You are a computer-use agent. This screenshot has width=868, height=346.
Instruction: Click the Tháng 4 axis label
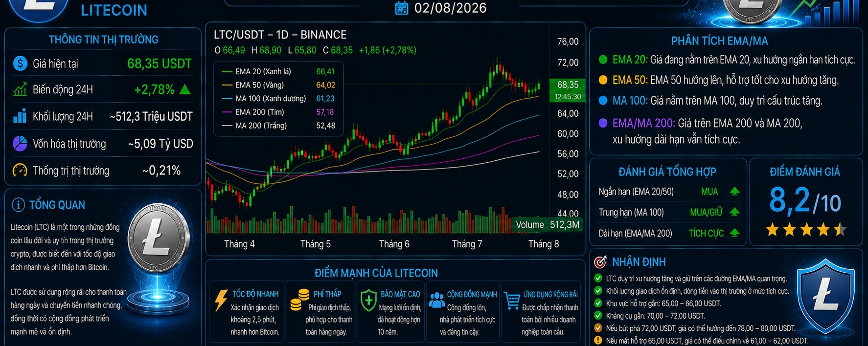click(x=239, y=244)
